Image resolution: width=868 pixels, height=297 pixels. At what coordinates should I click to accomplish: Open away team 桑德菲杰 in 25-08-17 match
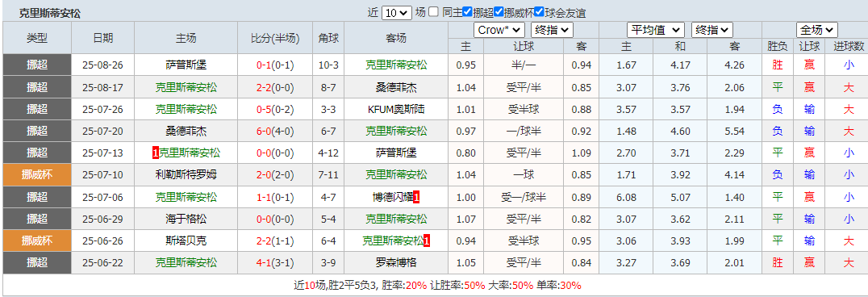[x=396, y=87]
